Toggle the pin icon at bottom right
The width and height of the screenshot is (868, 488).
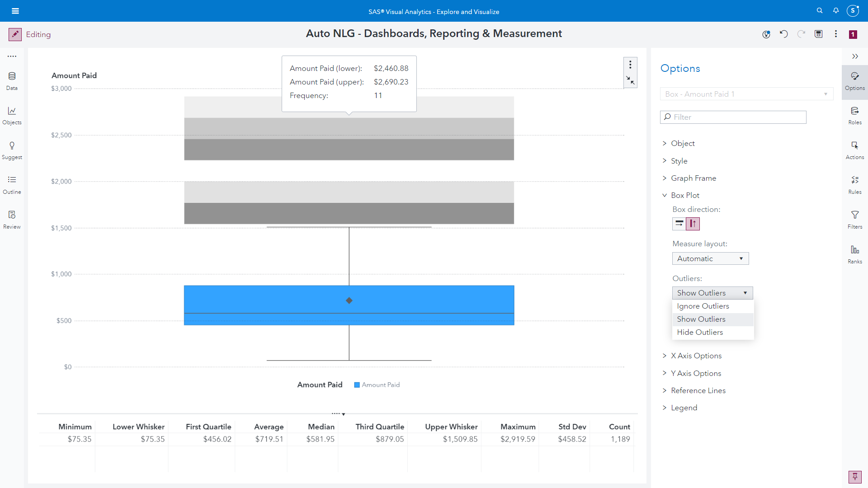(x=854, y=476)
